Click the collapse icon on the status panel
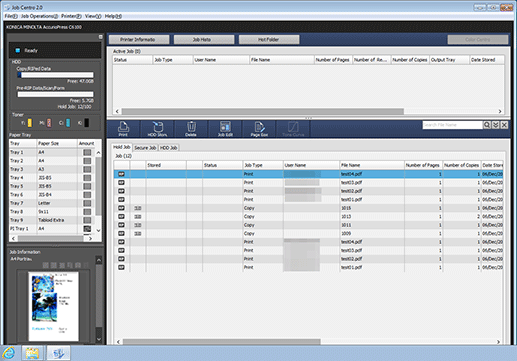Viewport: 517px width, 361px height. (101, 37)
